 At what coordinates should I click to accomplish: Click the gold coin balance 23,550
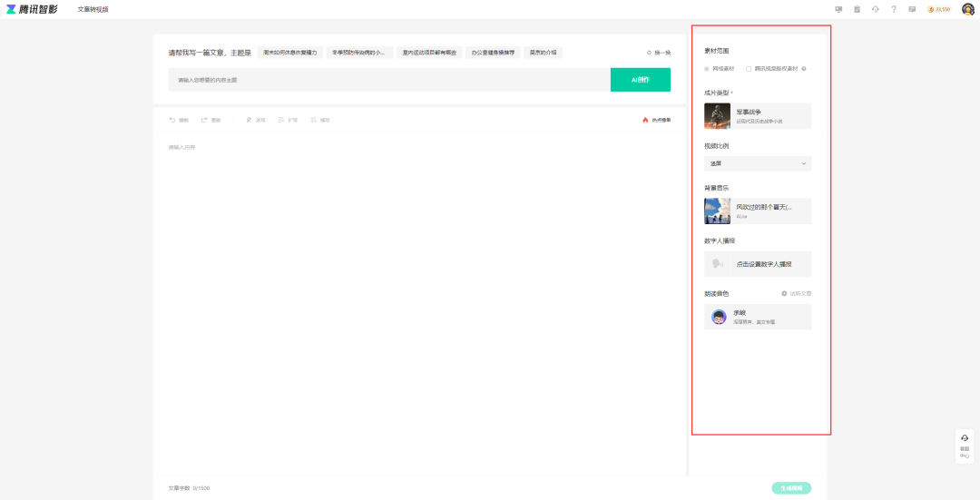click(939, 9)
